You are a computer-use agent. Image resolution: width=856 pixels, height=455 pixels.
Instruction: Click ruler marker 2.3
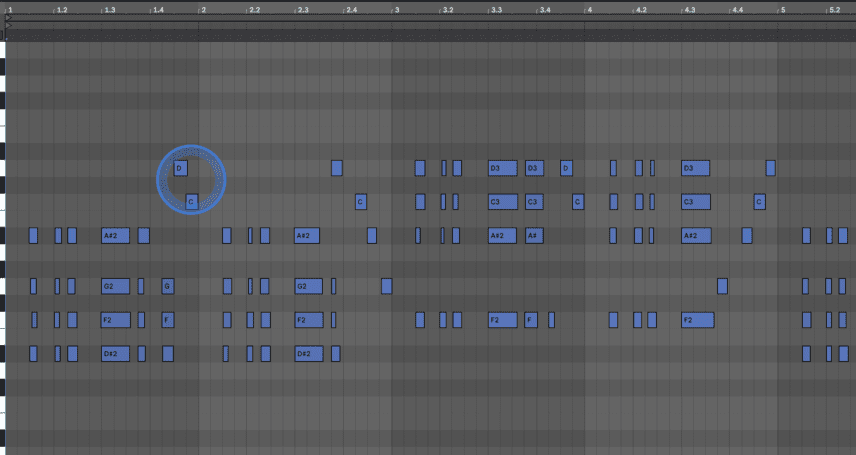(302, 10)
